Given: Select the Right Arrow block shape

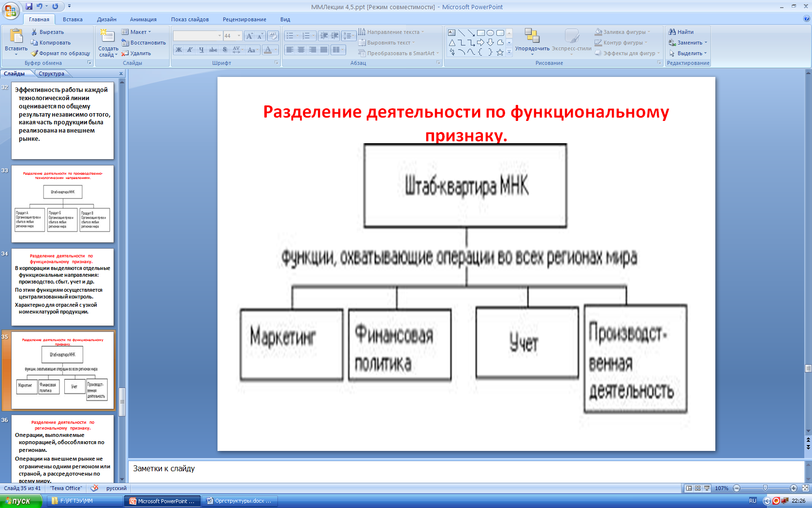Looking at the screenshot, I should (x=481, y=43).
